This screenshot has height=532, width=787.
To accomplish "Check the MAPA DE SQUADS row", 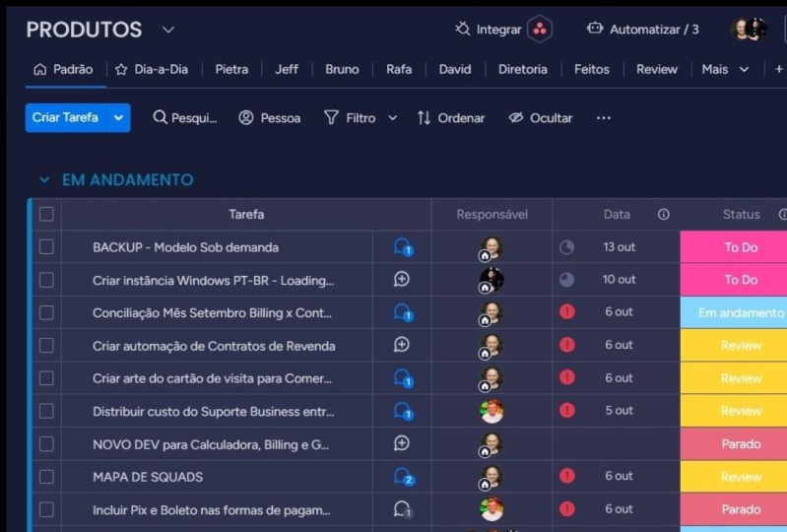I will [46, 477].
